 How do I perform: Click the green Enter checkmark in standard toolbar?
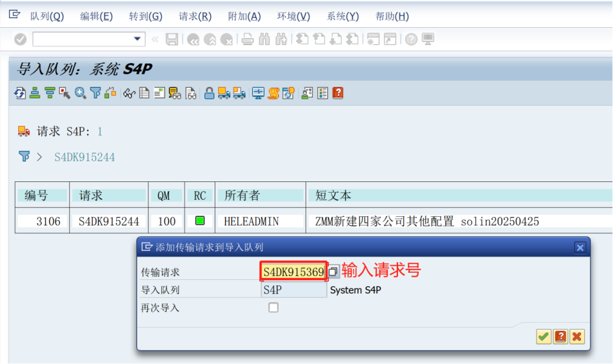(20, 39)
